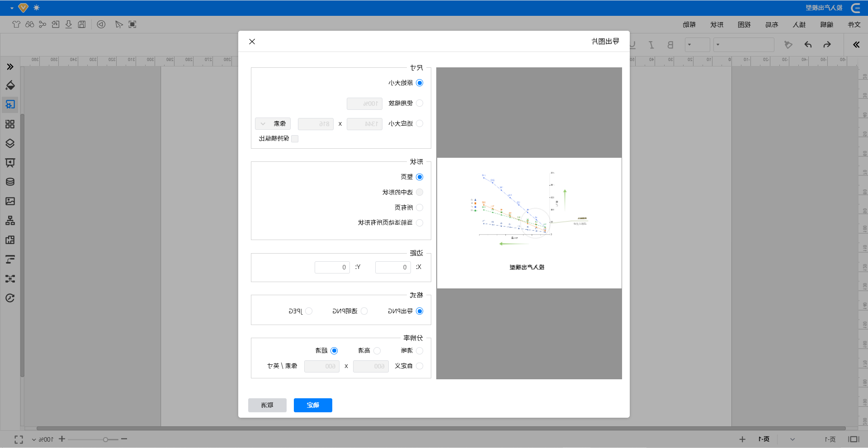Open the four-squares grid panel icon
This screenshot has height=448, width=868.
(x=10, y=124)
